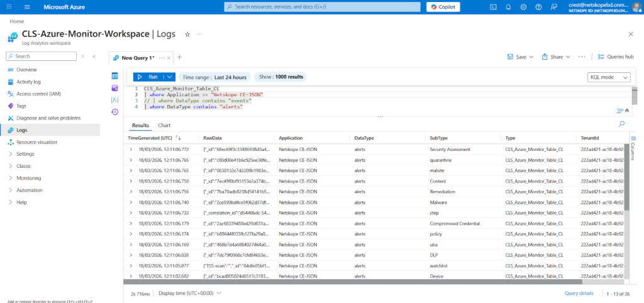Open more toolbar options next to Share

pos(582,57)
